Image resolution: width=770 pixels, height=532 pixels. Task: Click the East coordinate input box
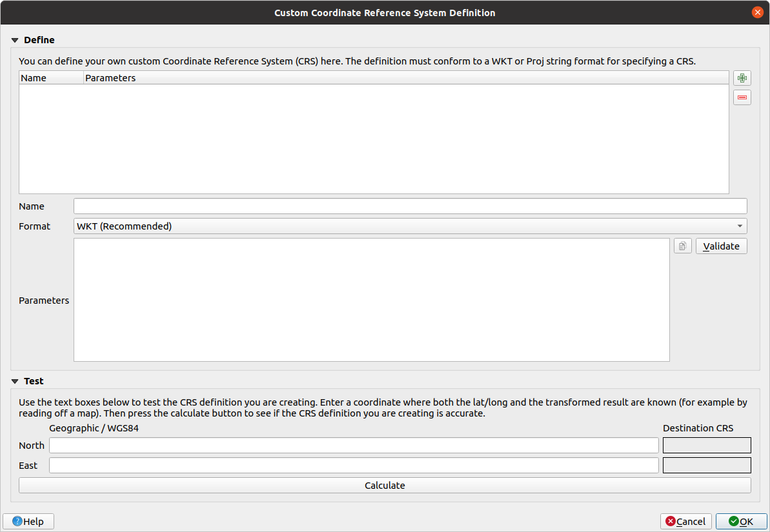(x=354, y=466)
